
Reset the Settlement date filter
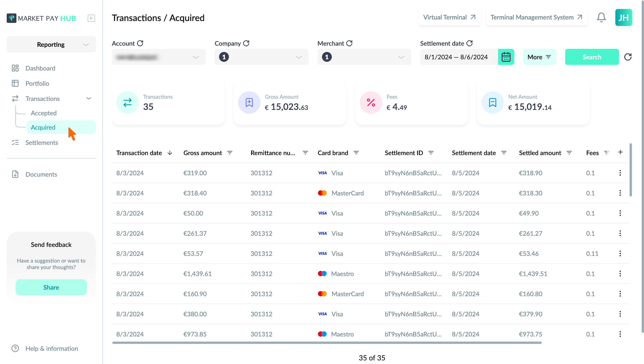pyautogui.click(x=469, y=43)
